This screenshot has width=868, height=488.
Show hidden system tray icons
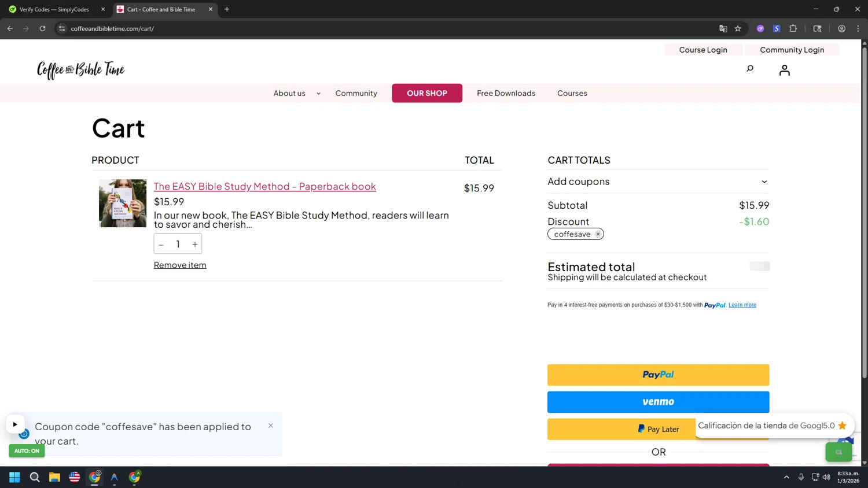[786, 477]
